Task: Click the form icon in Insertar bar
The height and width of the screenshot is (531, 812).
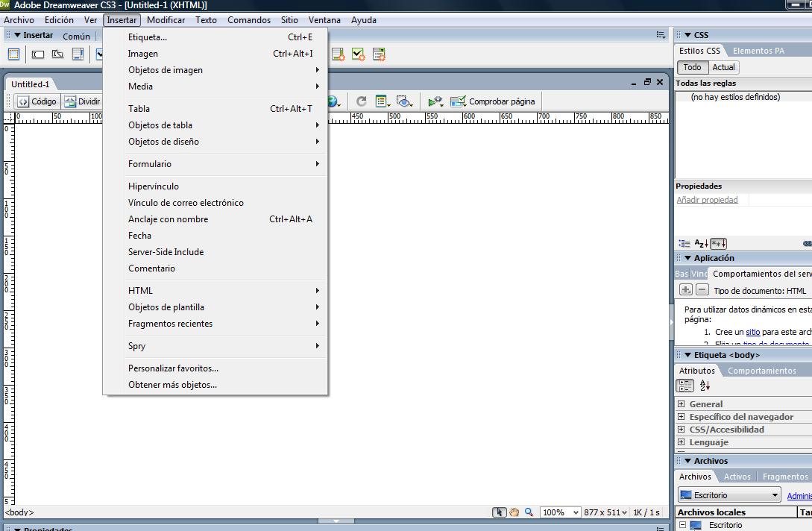Action: tap(13, 54)
